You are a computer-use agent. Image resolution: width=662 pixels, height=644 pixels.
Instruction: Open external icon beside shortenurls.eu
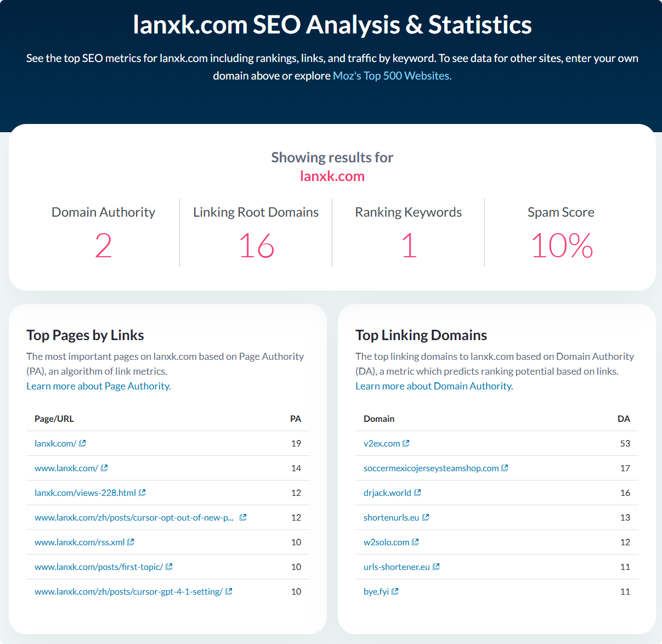coord(426,517)
